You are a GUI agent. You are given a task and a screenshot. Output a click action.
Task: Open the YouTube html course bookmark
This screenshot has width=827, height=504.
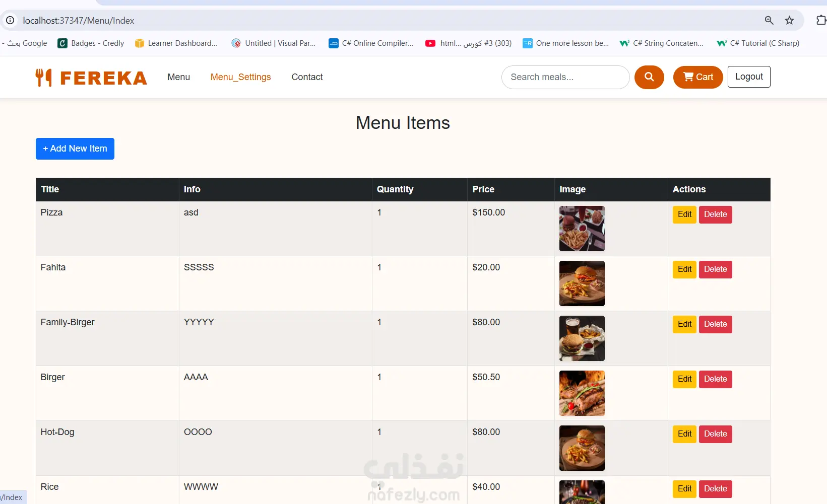469,43
